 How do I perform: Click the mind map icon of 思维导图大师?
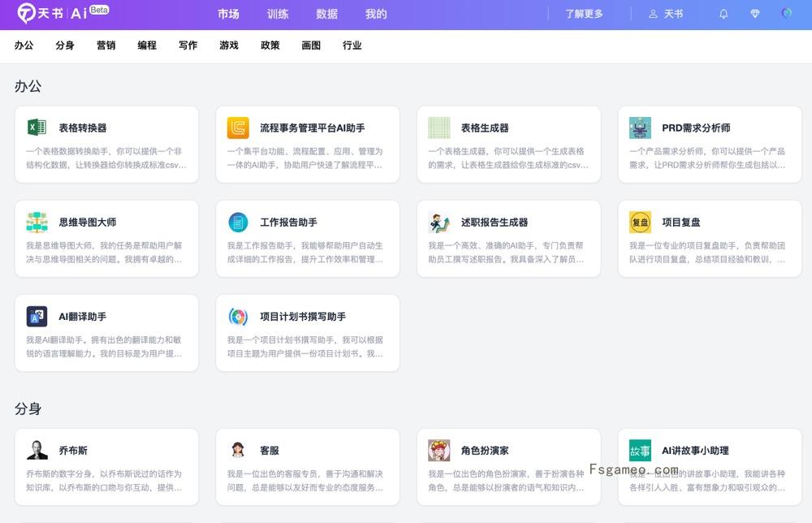pyautogui.click(x=37, y=223)
